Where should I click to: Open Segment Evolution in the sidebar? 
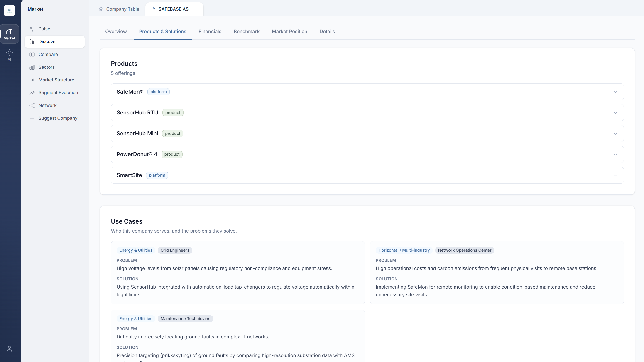[x=55, y=93]
